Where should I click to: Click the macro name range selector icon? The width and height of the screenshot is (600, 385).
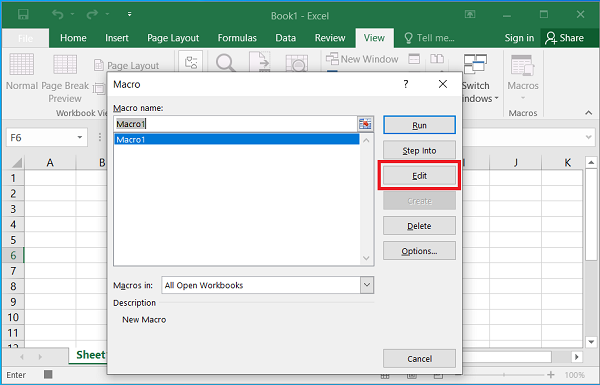tap(365, 124)
